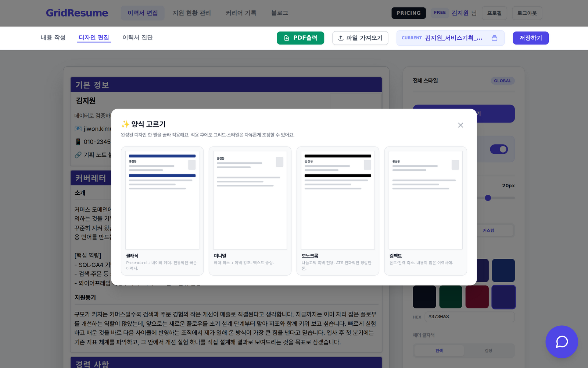
Task: Click the 로그아웃 button
Action: [x=527, y=13]
